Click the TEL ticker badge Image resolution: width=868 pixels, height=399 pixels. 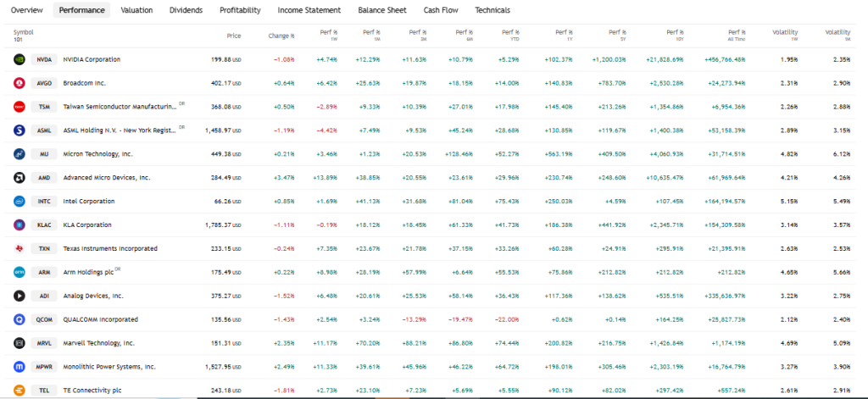[x=44, y=391]
